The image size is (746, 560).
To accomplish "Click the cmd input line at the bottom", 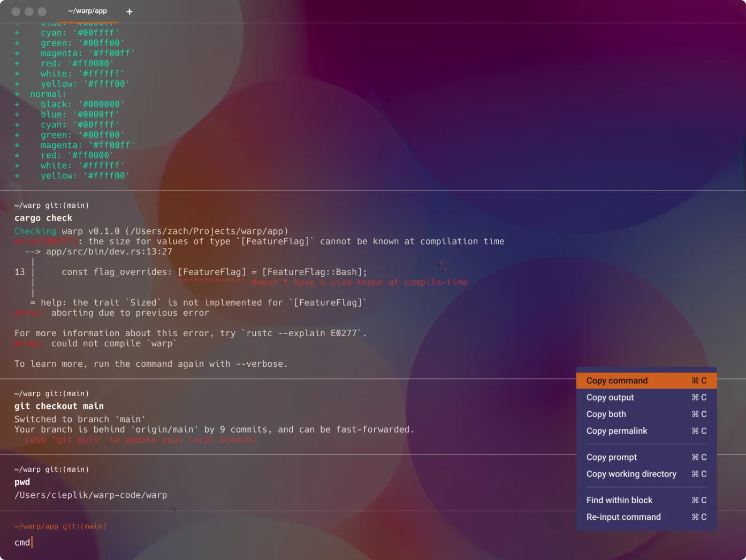I will coord(22,542).
